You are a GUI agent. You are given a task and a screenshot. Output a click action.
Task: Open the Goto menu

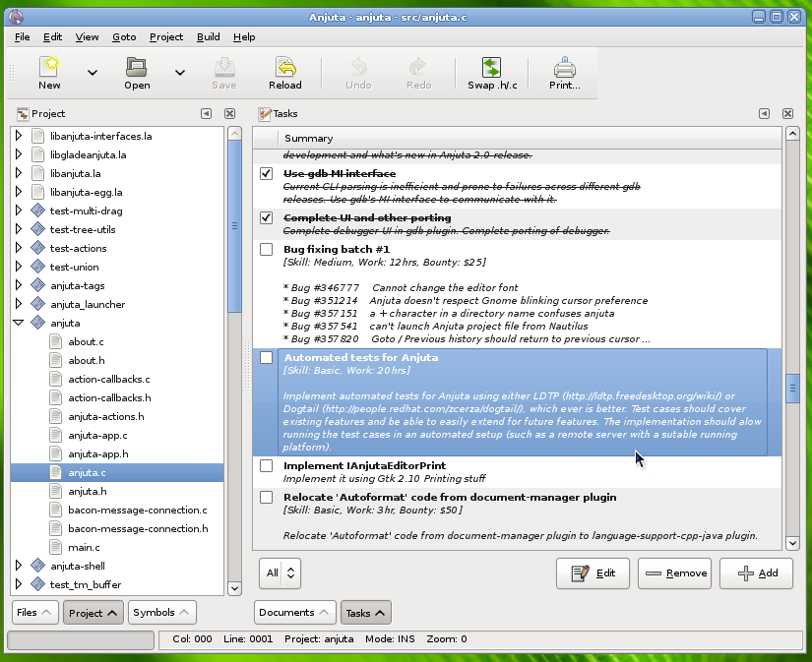tap(124, 37)
